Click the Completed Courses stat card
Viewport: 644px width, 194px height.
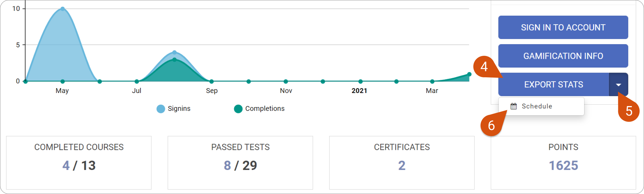[79, 163]
